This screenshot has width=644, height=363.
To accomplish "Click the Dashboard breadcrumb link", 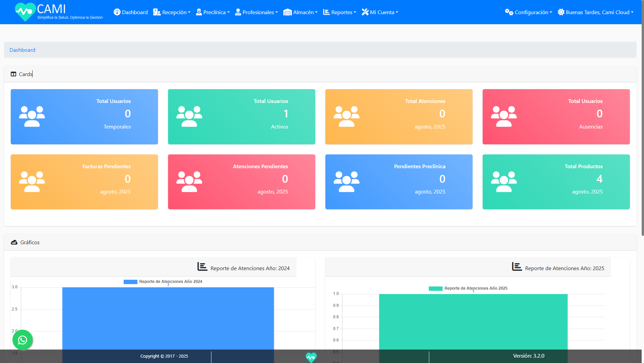I will pyautogui.click(x=22, y=50).
